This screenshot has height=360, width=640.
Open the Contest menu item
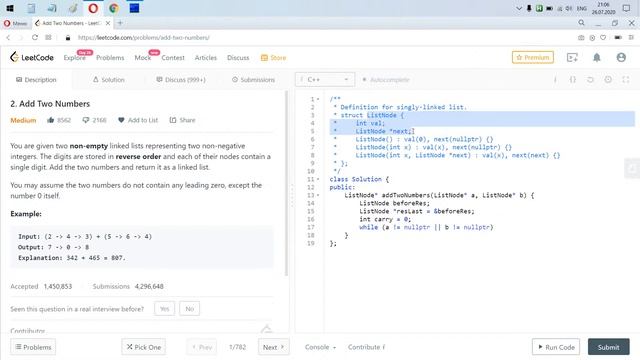pos(173,58)
